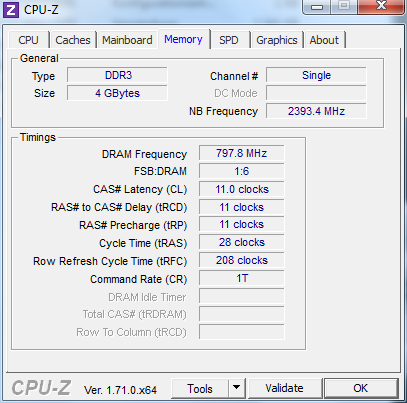
Task: Click the Cycle Time value 28 clocks
Action: point(242,242)
